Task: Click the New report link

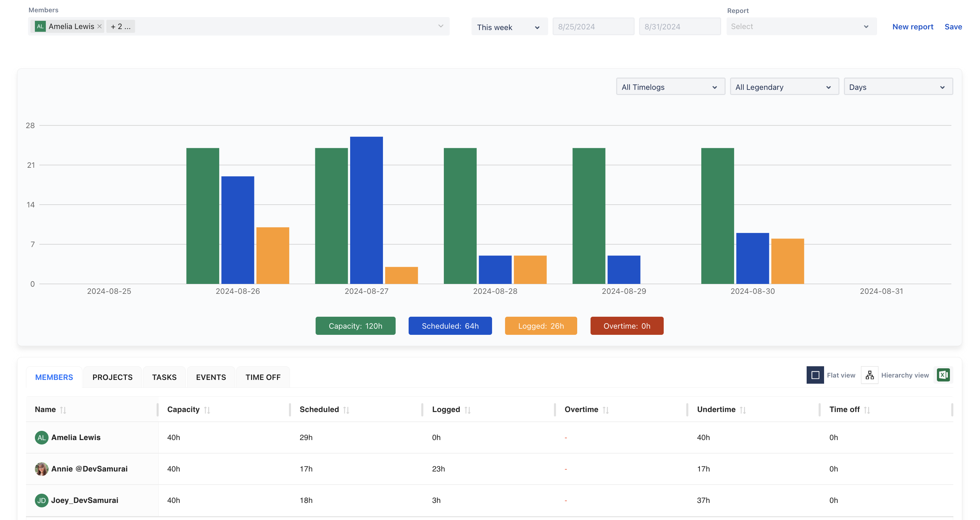Action: [x=912, y=27]
